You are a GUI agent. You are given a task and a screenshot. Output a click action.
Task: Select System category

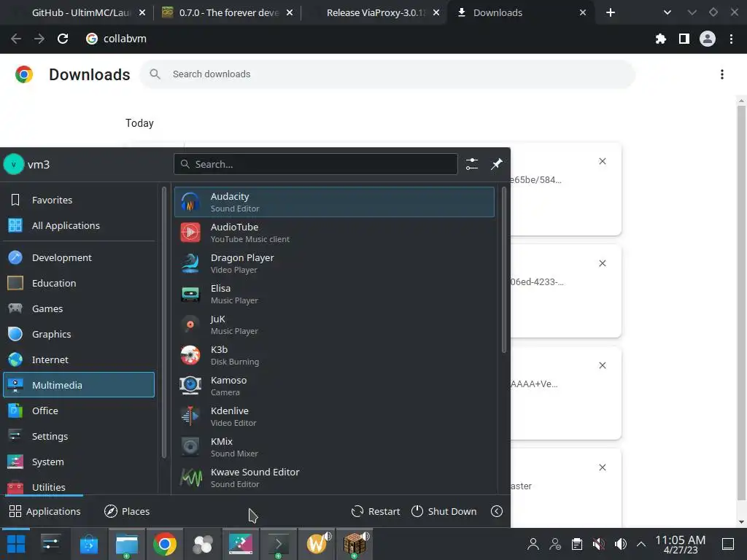click(x=79, y=462)
